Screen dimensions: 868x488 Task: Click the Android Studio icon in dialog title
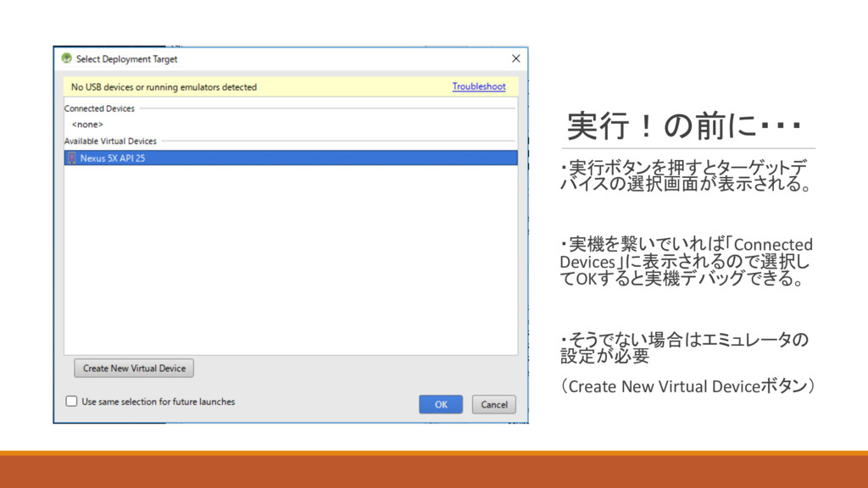click(x=67, y=58)
